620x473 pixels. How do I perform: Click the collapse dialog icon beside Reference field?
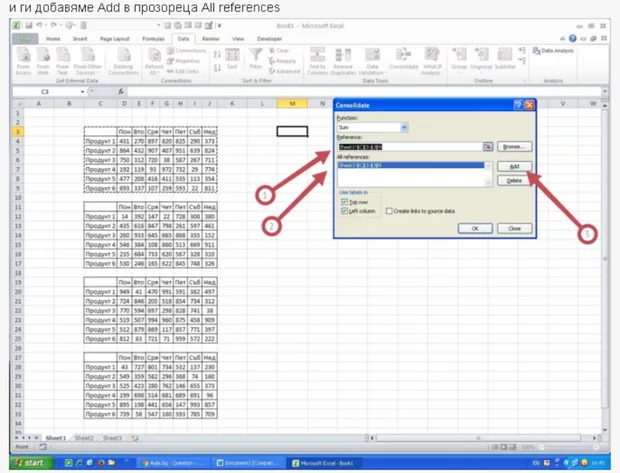click(x=488, y=147)
